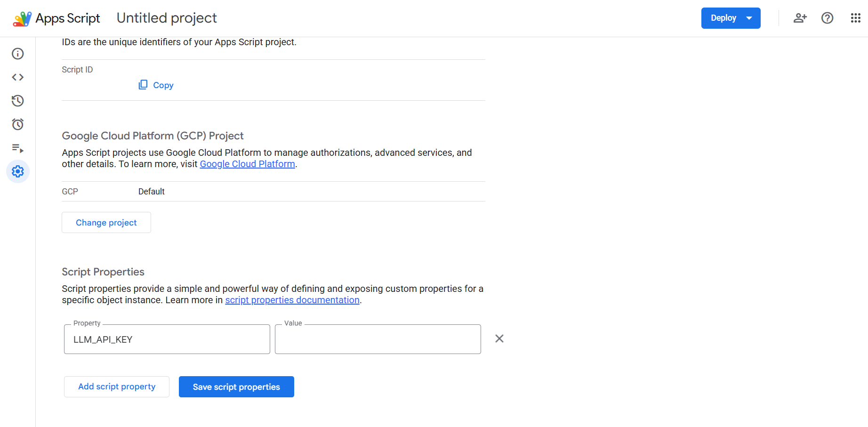Open Project History clock icon

pos(18,101)
